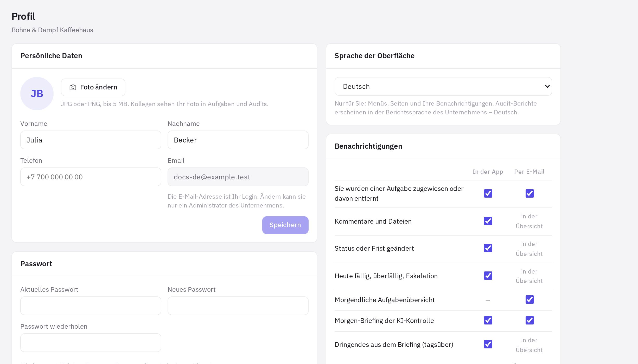The image size is (638, 364).
Task: Click the Sprache der Oberfläche heading
Action: (x=374, y=56)
